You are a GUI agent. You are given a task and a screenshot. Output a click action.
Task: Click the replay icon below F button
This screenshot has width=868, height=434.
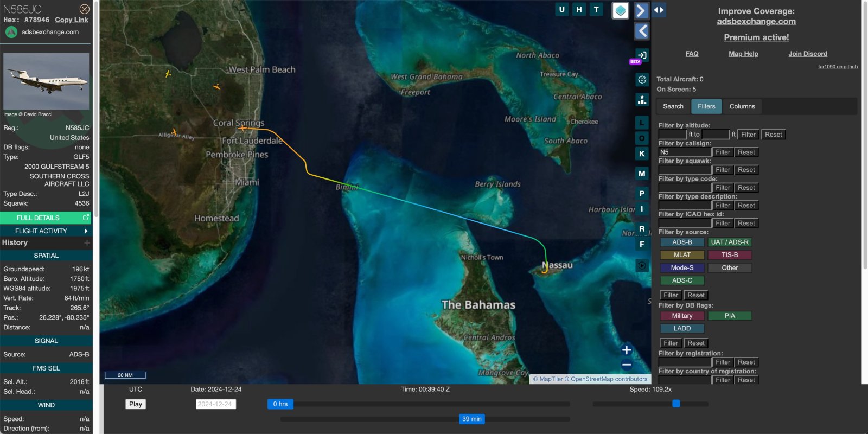tap(642, 265)
